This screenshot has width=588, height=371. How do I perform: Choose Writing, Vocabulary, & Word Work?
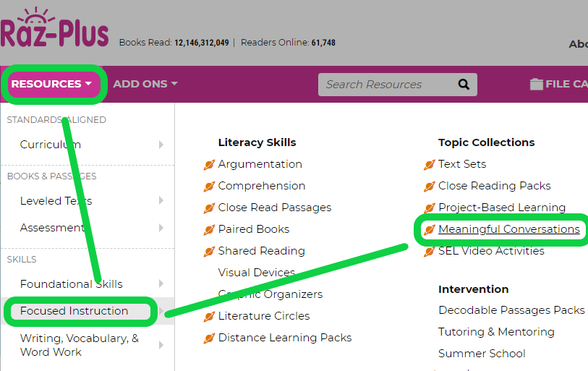click(x=79, y=345)
